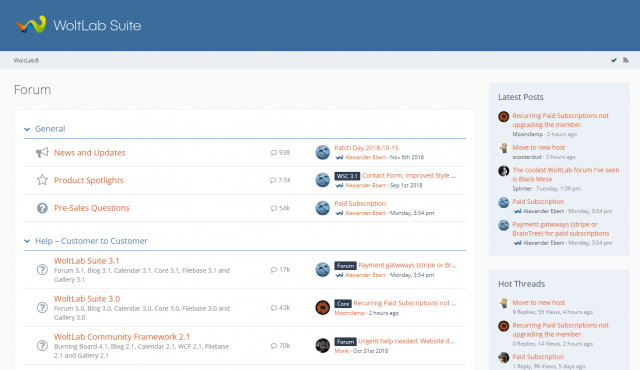Click the WSC 3.1 label tag
Screen dimensions: 640x370
click(x=347, y=176)
